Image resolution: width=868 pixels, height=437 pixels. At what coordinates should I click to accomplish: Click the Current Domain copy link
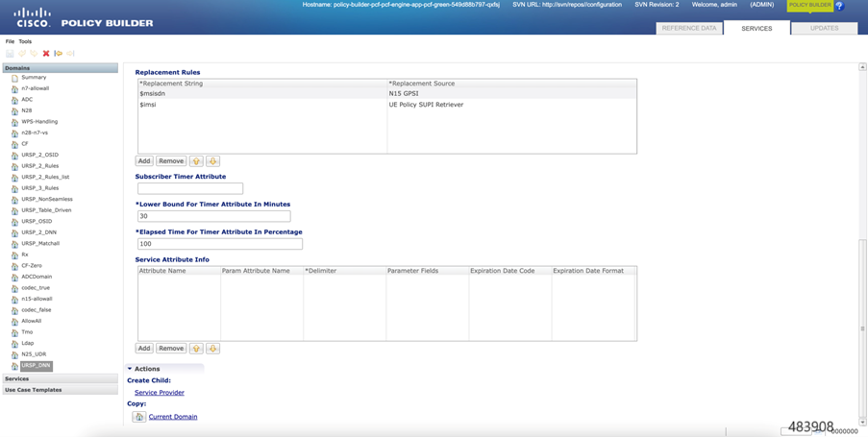pyautogui.click(x=173, y=417)
